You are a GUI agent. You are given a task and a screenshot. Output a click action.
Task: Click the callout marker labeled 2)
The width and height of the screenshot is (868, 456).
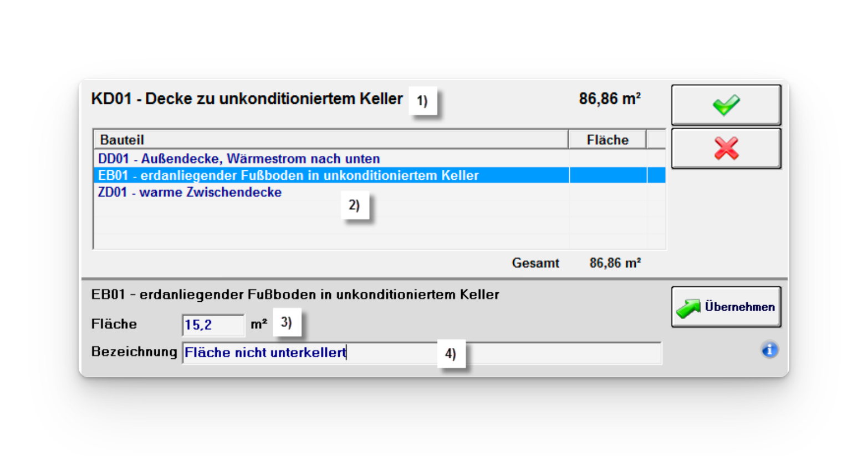click(x=354, y=205)
